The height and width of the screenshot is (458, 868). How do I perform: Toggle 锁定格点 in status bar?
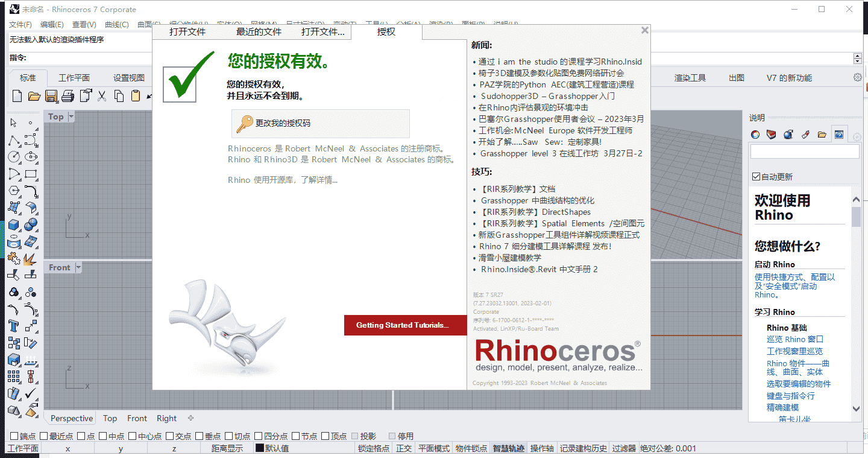pyautogui.click(x=374, y=448)
